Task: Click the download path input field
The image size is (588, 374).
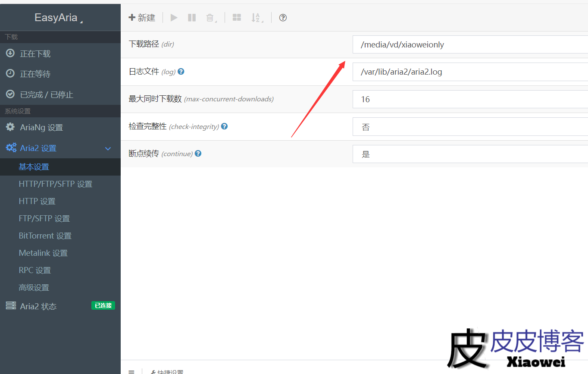Action: pyautogui.click(x=470, y=44)
